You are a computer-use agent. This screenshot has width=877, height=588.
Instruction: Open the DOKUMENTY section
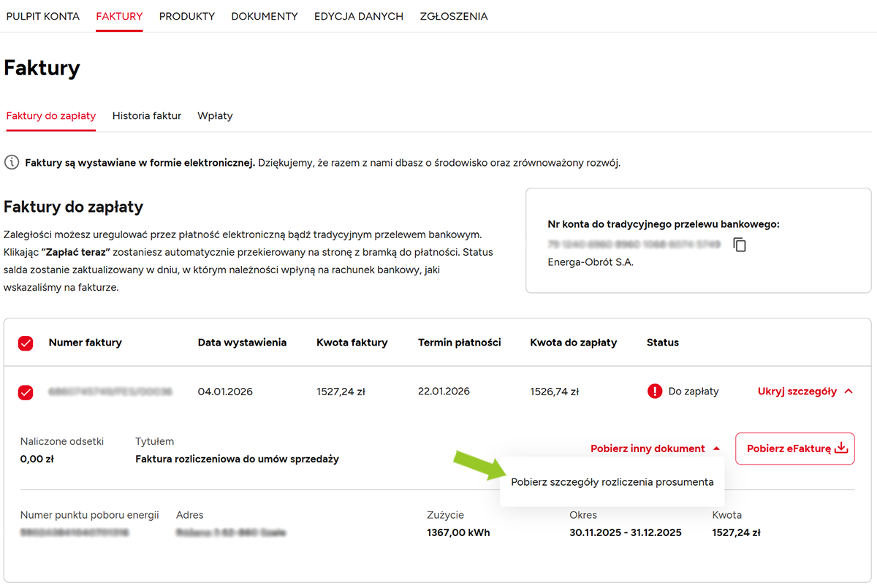coord(265,16)
